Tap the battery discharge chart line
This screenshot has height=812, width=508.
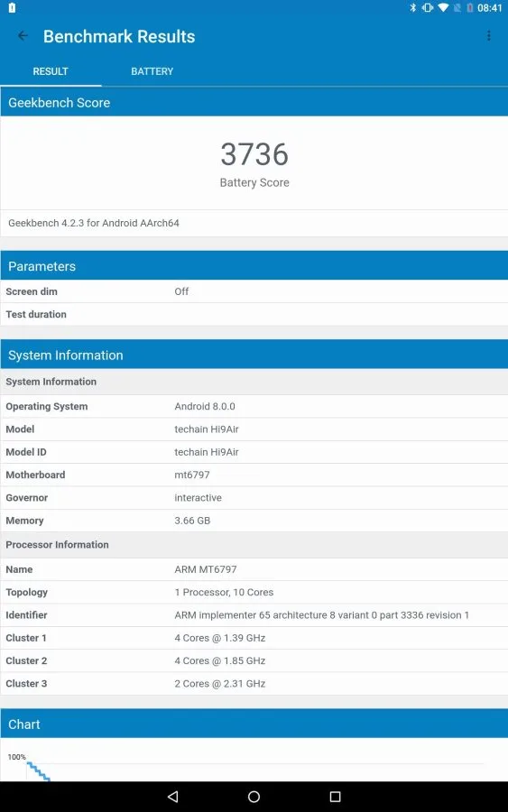[38, 771]
